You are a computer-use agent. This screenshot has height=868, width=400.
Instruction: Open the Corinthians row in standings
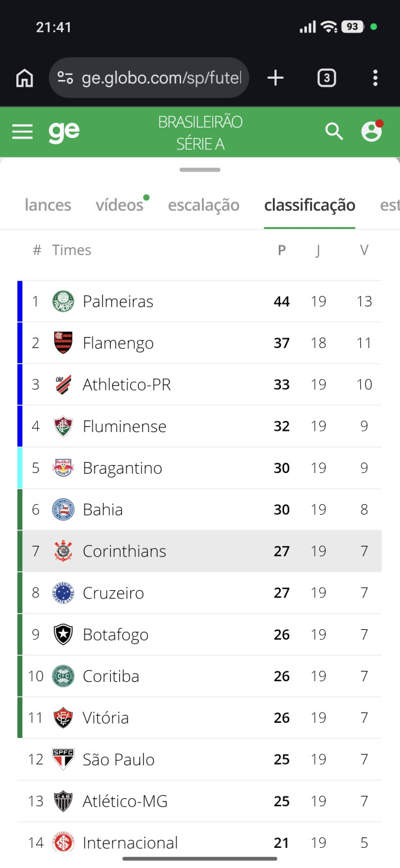pos(200,551)
